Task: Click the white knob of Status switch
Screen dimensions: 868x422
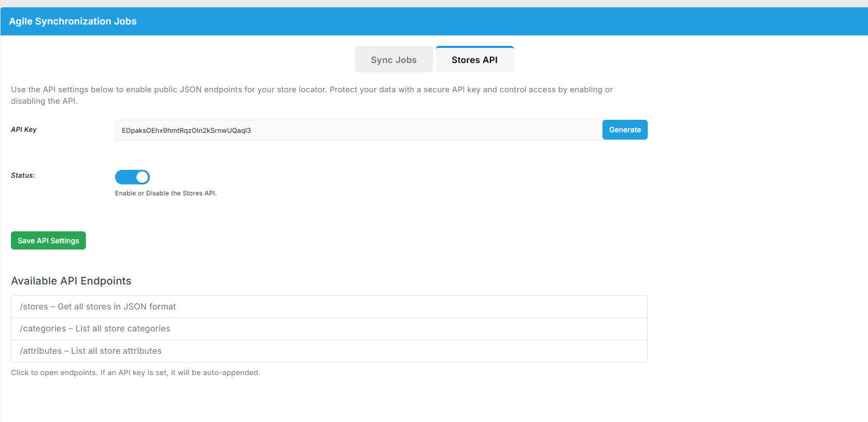Action: point(142,177)
